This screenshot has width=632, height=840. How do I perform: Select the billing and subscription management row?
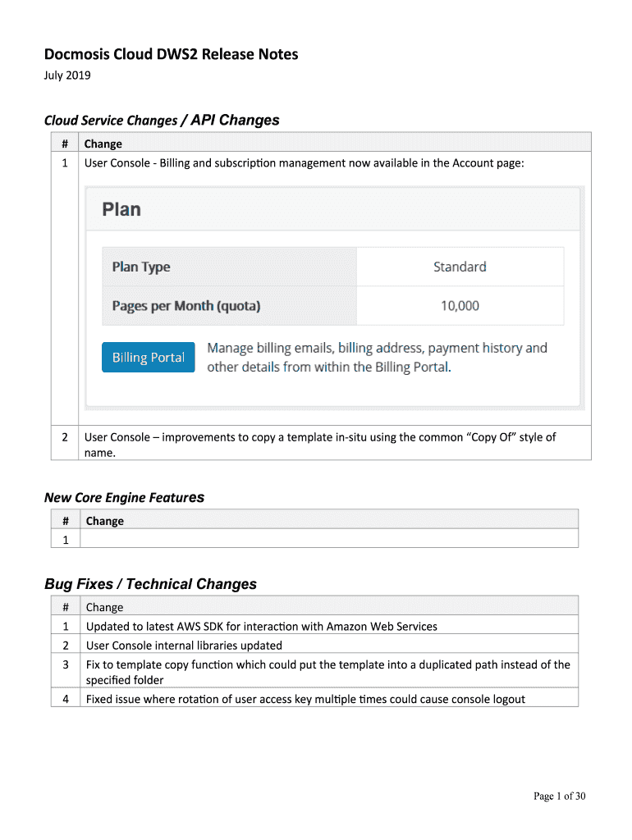(x=304, y=163)
